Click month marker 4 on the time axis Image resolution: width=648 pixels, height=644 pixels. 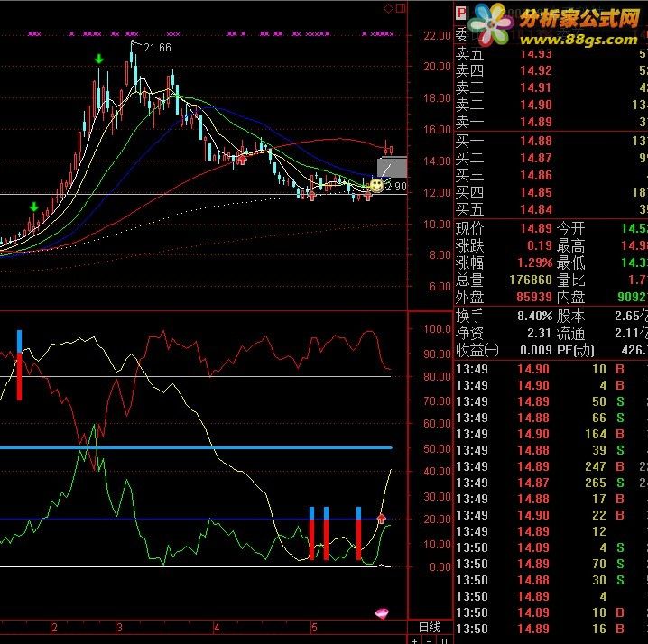[x=217, y=628]
